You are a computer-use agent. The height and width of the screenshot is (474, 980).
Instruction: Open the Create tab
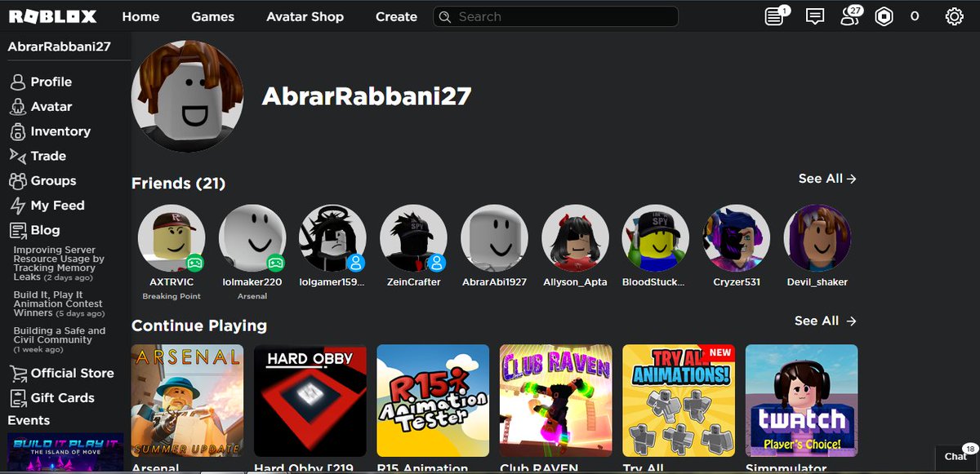396,16
